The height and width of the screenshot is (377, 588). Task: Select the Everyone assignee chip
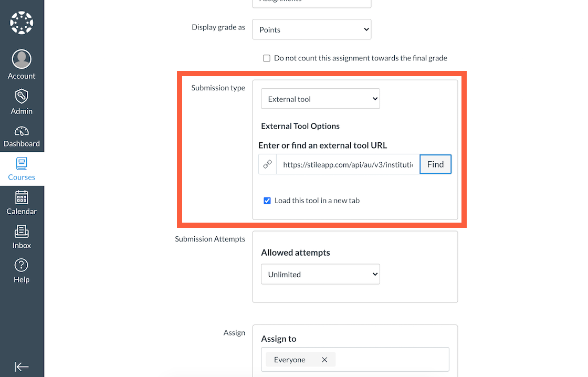289,360
